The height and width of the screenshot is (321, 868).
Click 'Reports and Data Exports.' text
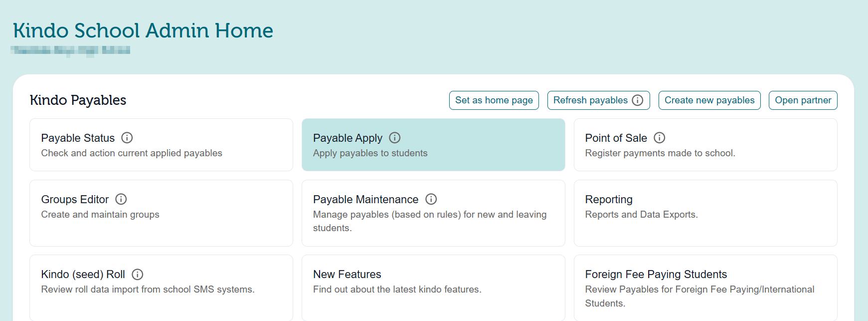pos(642,215)
